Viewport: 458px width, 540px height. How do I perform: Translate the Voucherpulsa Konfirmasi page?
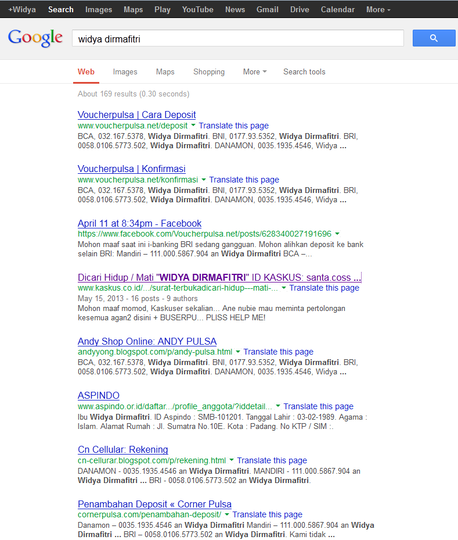tap(244, 180)
